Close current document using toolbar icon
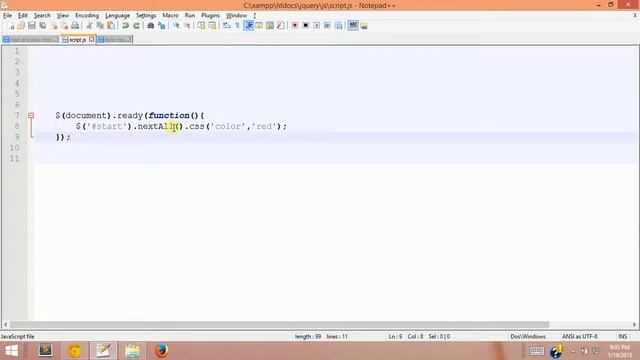 coord(53,26)
